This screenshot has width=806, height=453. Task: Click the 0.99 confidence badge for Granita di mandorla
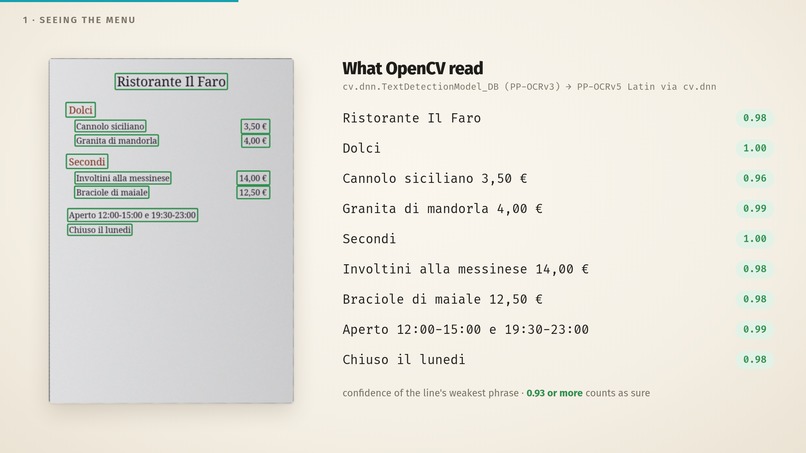click(x=755, y=208)
